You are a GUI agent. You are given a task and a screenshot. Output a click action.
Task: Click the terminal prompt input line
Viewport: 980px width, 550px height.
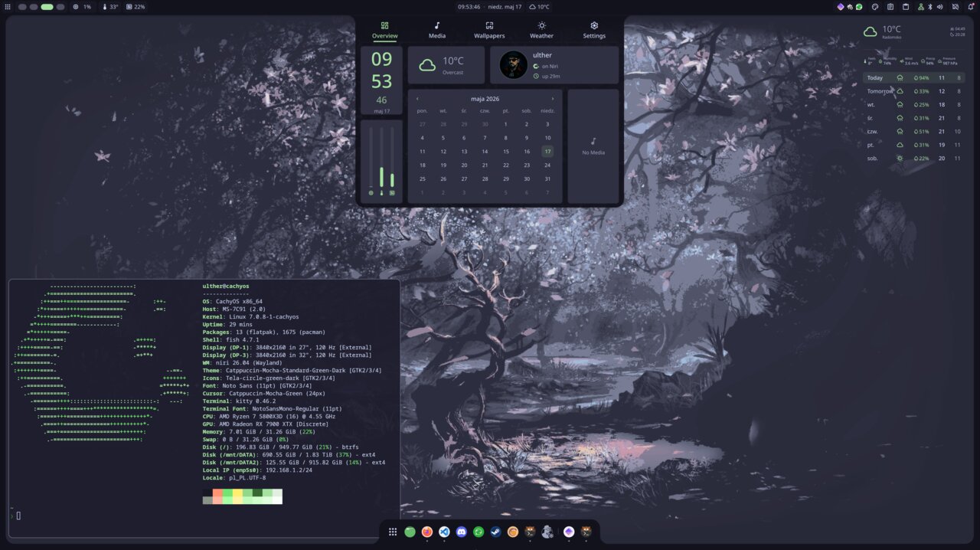(204, 516)
